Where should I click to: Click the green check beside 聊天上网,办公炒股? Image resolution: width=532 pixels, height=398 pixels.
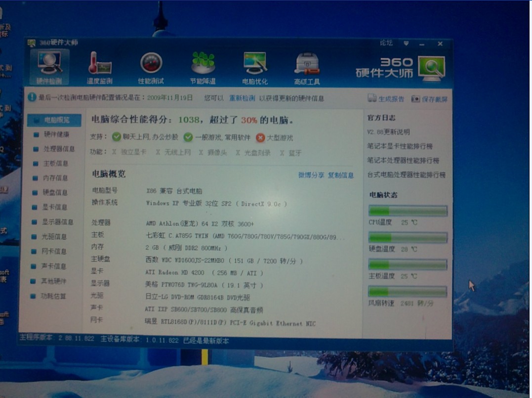[117, 136]
